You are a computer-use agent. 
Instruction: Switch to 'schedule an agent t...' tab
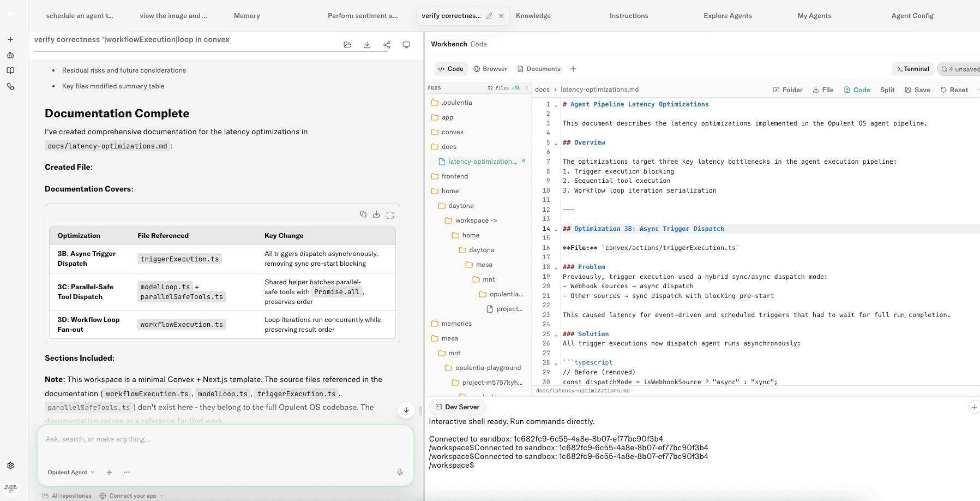point(80,16)
